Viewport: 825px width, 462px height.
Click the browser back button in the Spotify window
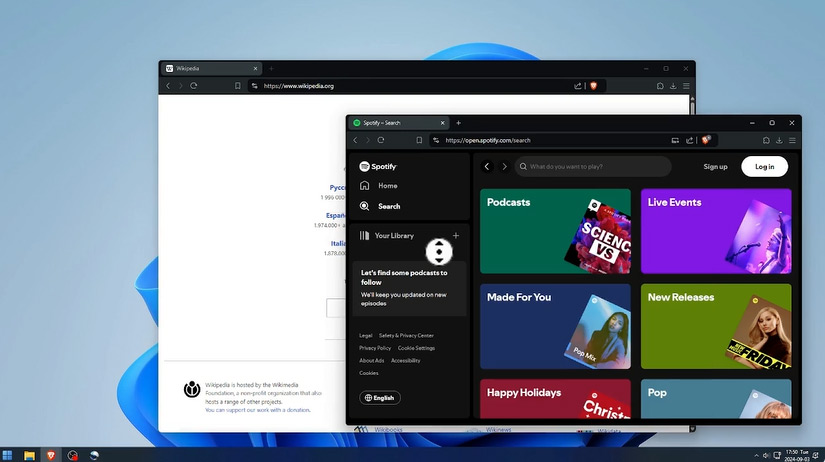click(355, 140)
